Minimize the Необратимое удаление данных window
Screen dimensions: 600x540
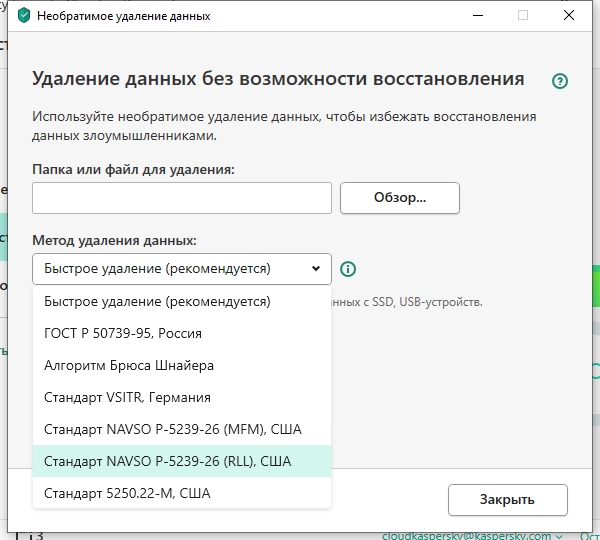click(x=478, y=15)
